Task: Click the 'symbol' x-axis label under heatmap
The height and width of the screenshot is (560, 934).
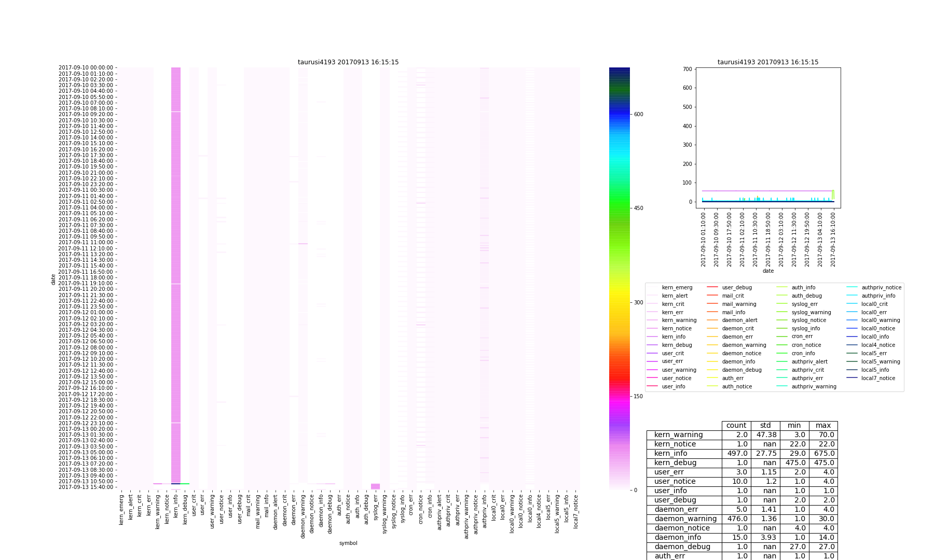Action: pos(348,543)
